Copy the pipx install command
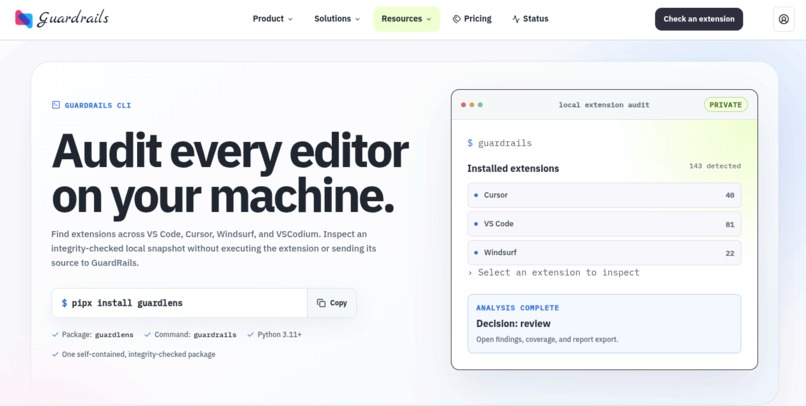Screen dimensions: 806x406 coord(332,303)
